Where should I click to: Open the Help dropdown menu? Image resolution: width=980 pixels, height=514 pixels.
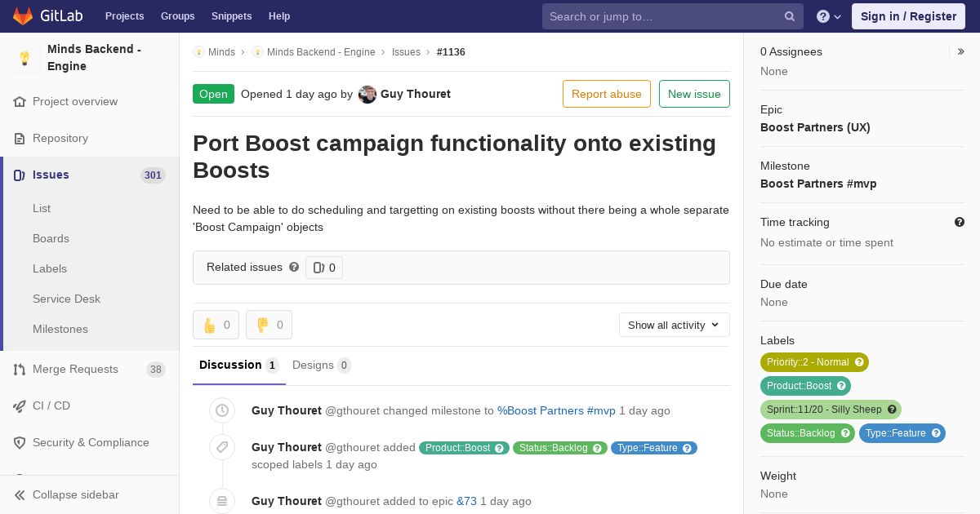tap(829, 16)
